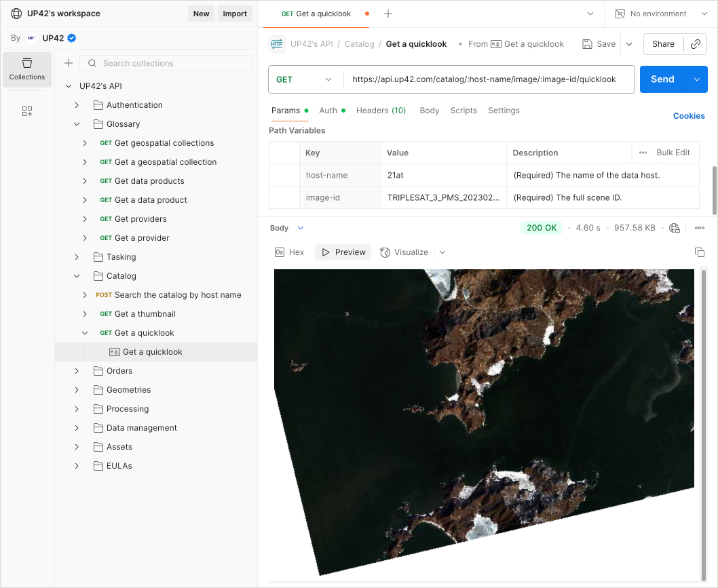Open the Send button dropdown arrow

(x=696, y=79)
